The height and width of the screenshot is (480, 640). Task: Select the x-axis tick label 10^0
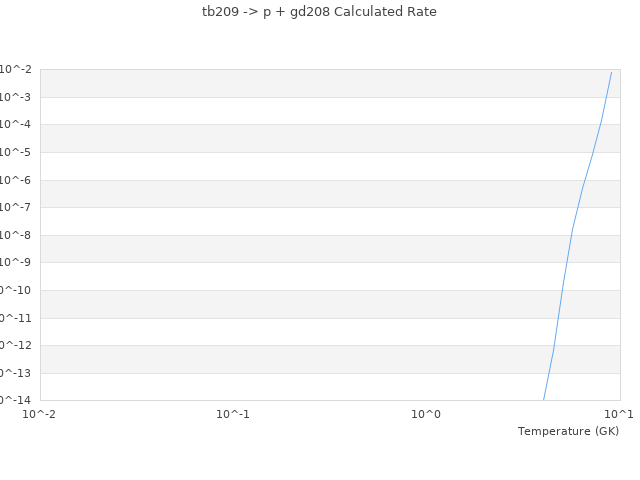(x=426, y=414)
